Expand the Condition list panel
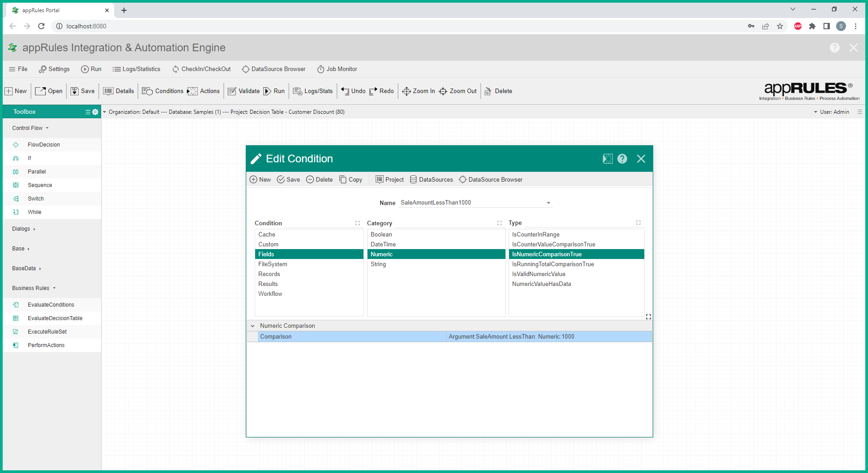Screen dimensions: 868x473 tap(358, 223)
